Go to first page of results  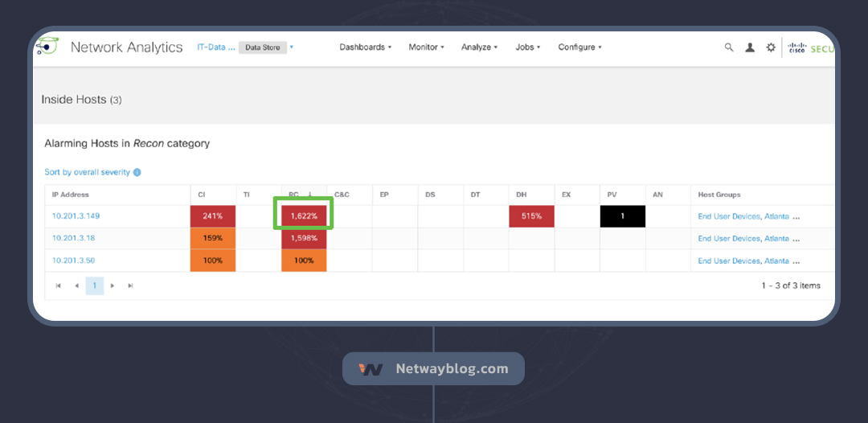pos(58,285)
